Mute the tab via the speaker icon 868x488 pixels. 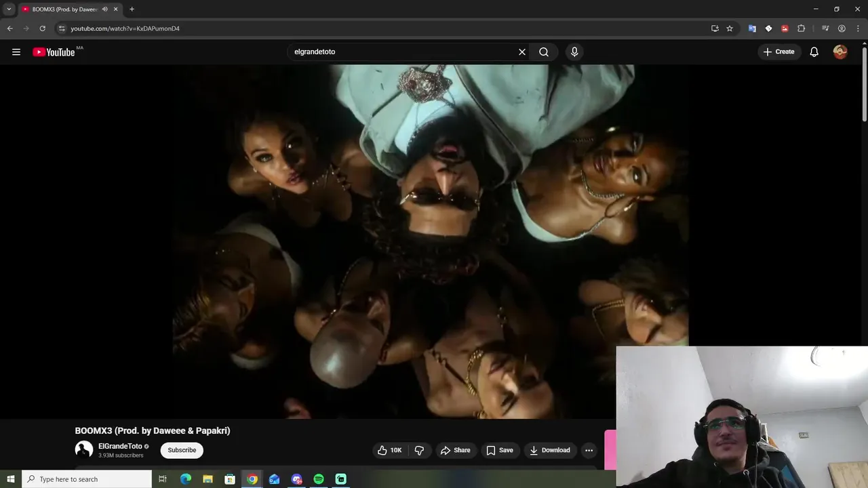click(x=104, y=9)
